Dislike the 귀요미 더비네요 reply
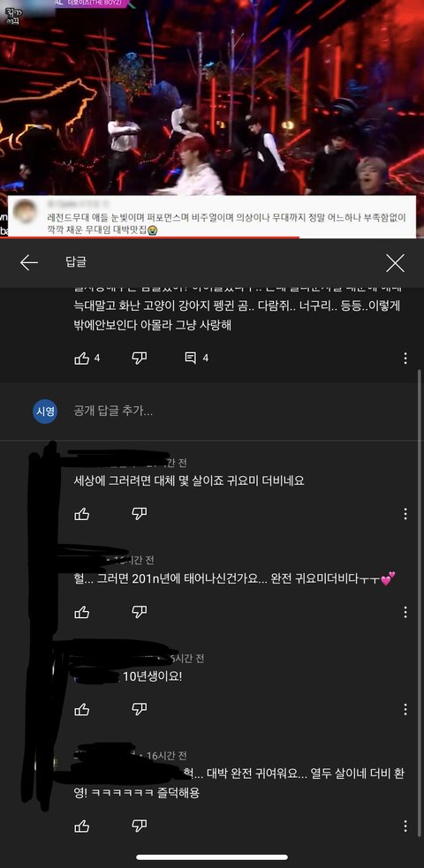The height and width of the screenshot is (868, 424). tap(140, 514)
